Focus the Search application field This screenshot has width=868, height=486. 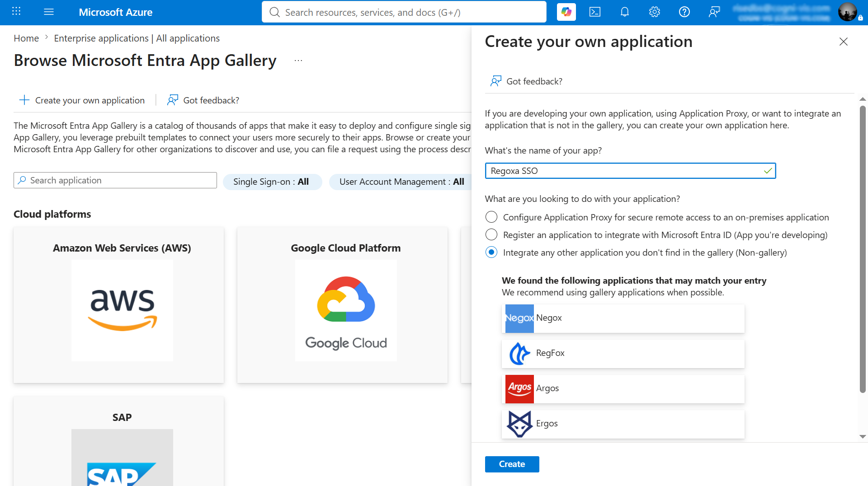coord(115,180)
